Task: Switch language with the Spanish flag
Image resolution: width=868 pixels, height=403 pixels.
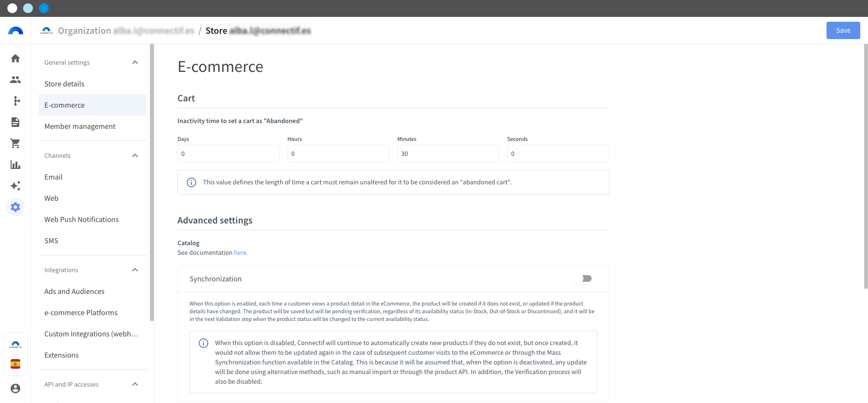Action: point(15,364)
